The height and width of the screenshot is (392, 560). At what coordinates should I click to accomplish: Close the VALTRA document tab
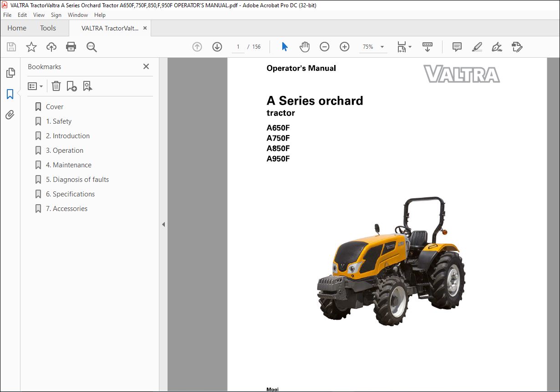tap(145, 28)
